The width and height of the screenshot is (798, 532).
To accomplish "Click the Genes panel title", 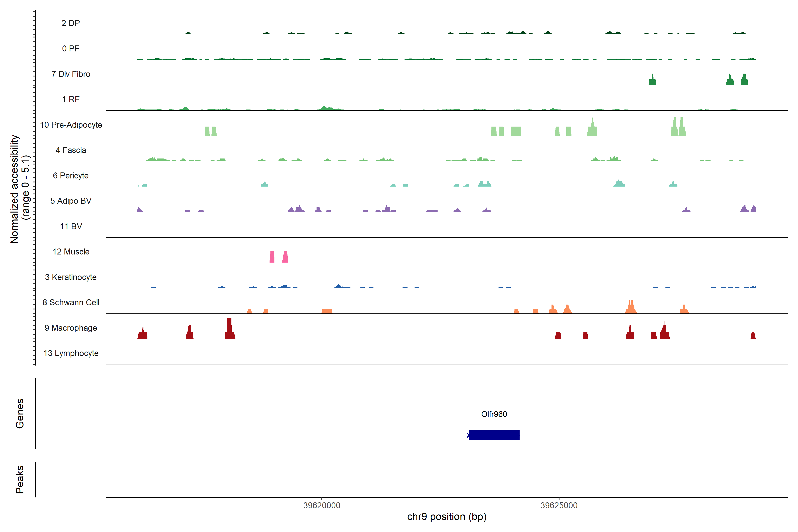I will coord(20,414).
